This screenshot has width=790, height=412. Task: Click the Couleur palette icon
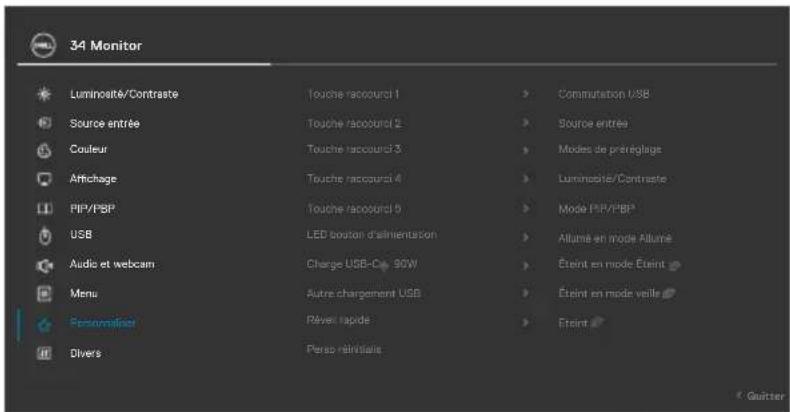pos(44,151)
